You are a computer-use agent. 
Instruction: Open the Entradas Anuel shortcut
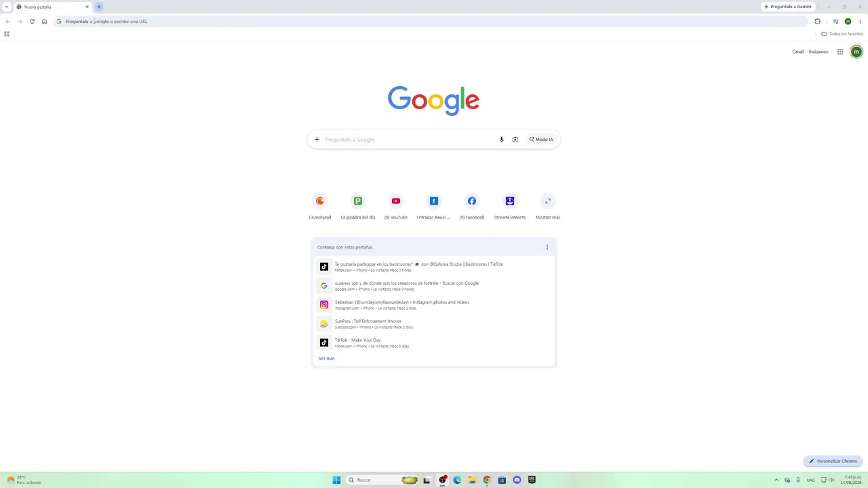pos(434,206)
